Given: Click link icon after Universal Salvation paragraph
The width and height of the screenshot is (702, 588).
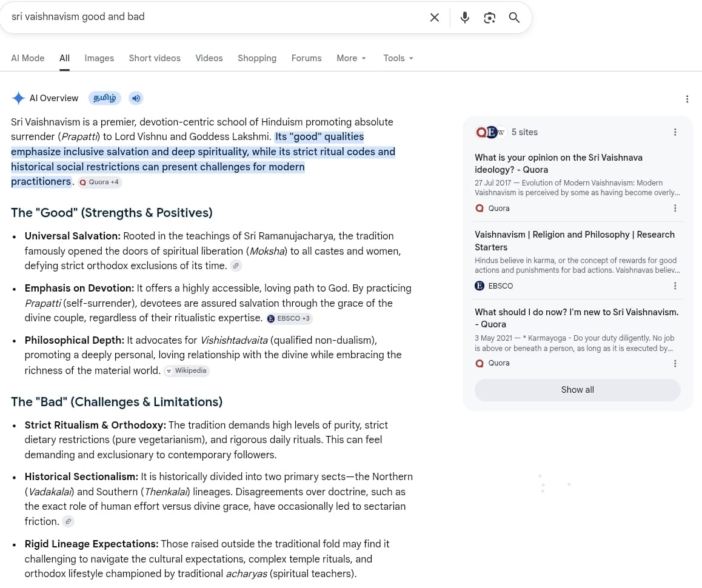Looking at the screenshot, I should [236, 266].
